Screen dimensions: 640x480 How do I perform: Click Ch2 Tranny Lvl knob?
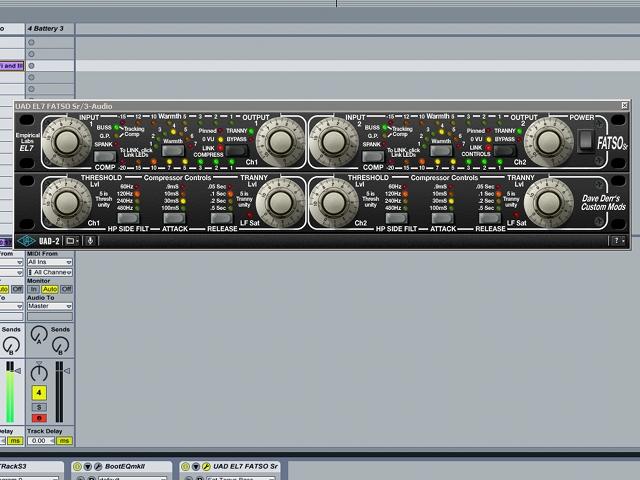(x=549, y=203)
